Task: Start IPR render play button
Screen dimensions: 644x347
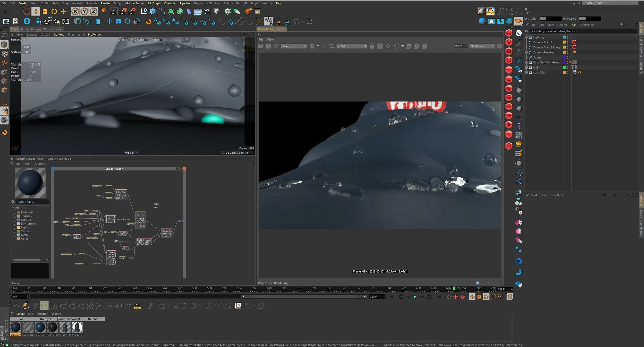Action: [x=268, y=46]
